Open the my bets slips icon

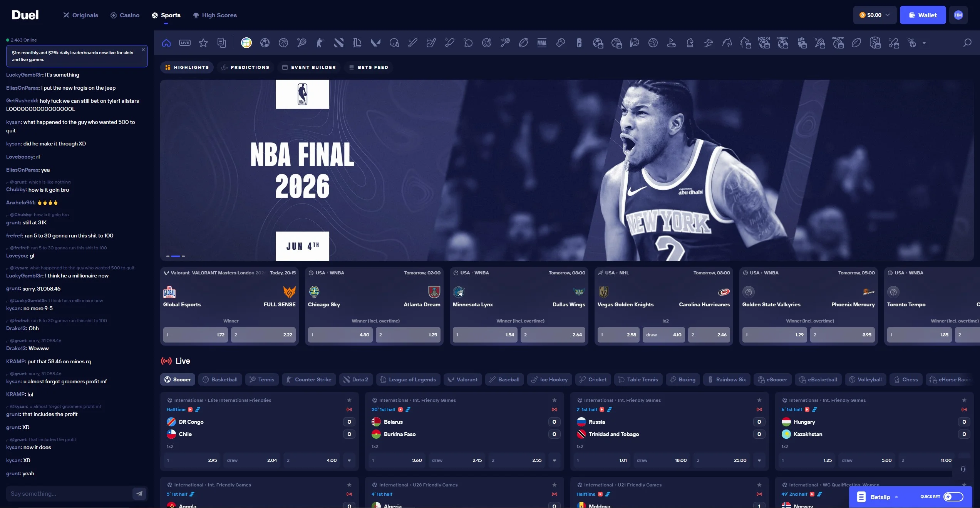click(222, 43)
